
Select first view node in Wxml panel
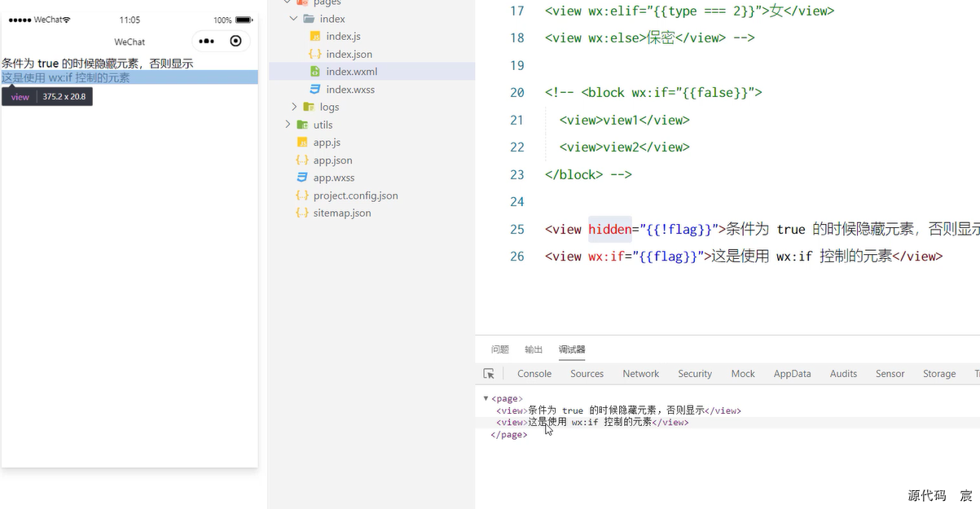pyautogui.click(x=618, y=410)
